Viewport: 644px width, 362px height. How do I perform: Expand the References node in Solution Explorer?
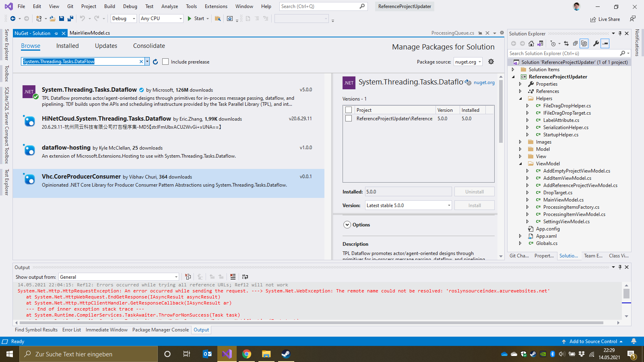tap(520, 91)
